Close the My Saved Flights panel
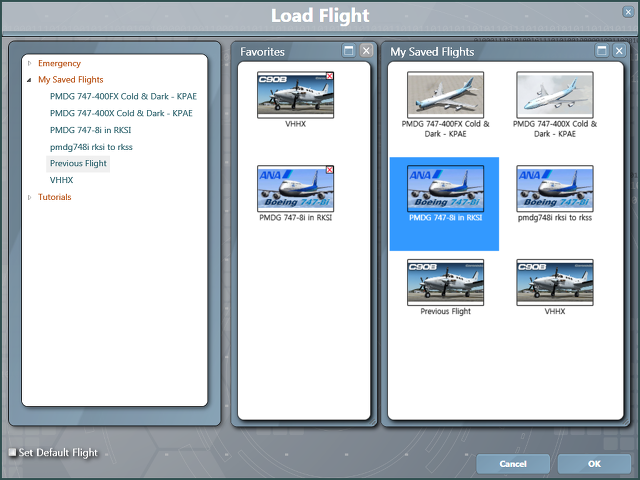640x480 pixels. click(x=619, y=51)
